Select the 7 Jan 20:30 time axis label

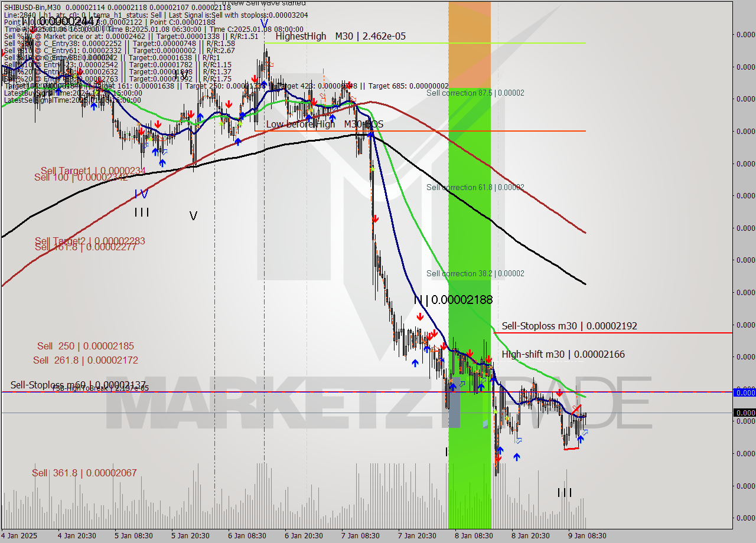[418, 536]
